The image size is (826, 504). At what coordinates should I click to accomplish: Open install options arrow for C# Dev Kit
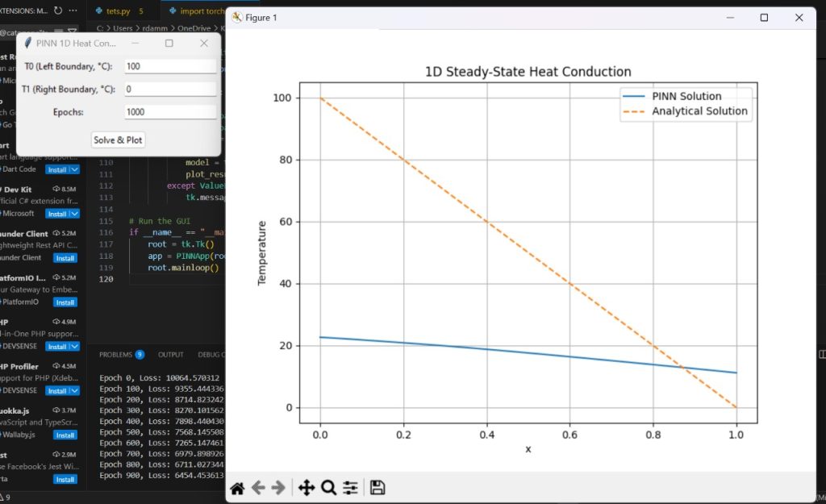pyautogui.click(x=75, y=214)
